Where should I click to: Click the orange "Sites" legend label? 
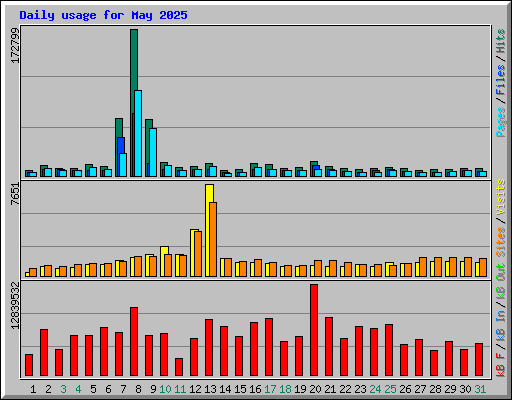[500, 242]
